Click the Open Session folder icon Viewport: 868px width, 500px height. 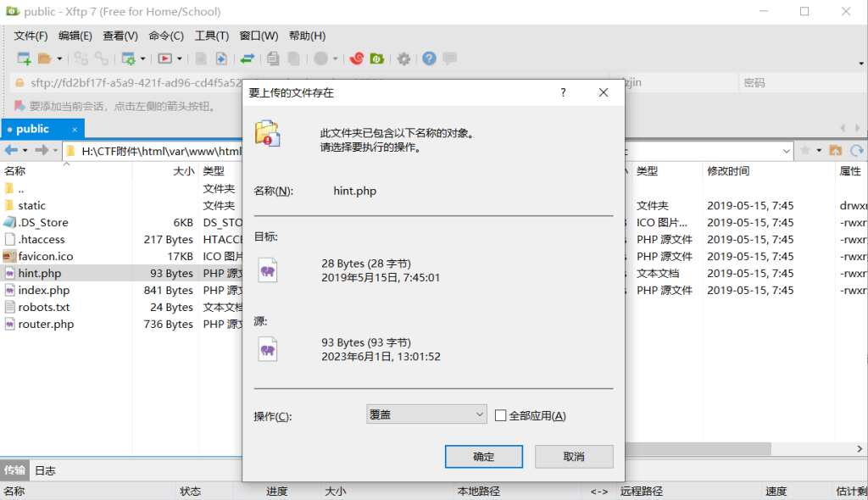pyautogui.click(x=44, y=58)
